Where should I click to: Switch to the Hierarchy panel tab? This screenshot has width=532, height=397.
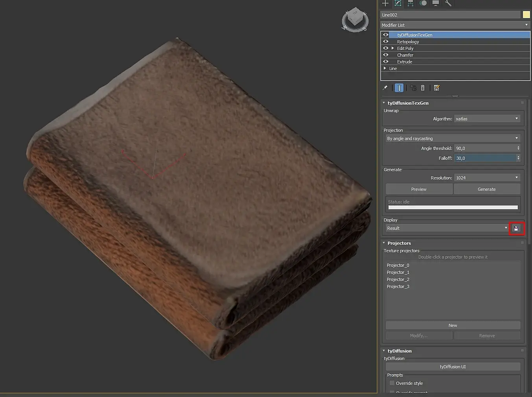tap(411, 3)
